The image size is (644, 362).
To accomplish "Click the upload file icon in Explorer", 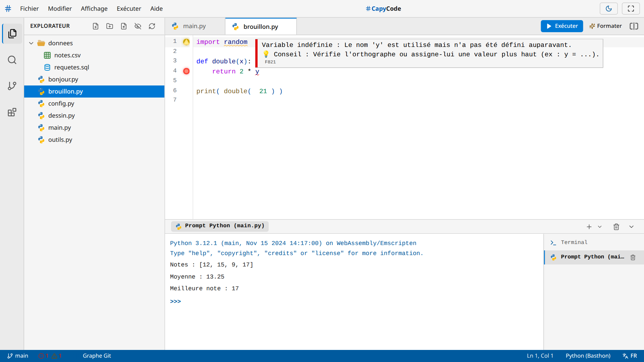I will pyautogui.click(x=124, y=26).
